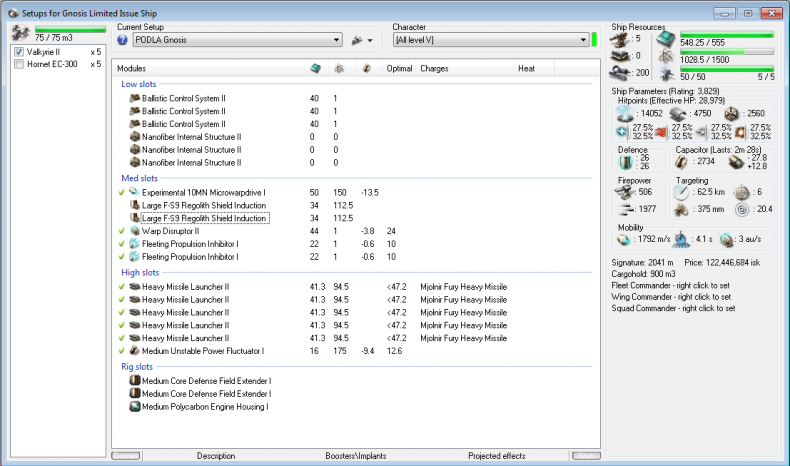This screenshot has width=790, height=466.
Task: Toggle first Heavy Missile Launcher II checkmark
Action: [x=122, y=287]
